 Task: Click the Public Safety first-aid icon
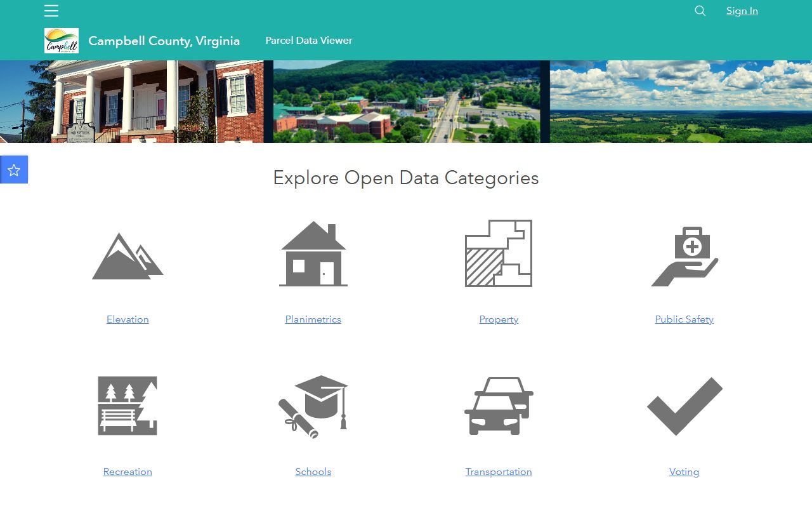point(684,256)
